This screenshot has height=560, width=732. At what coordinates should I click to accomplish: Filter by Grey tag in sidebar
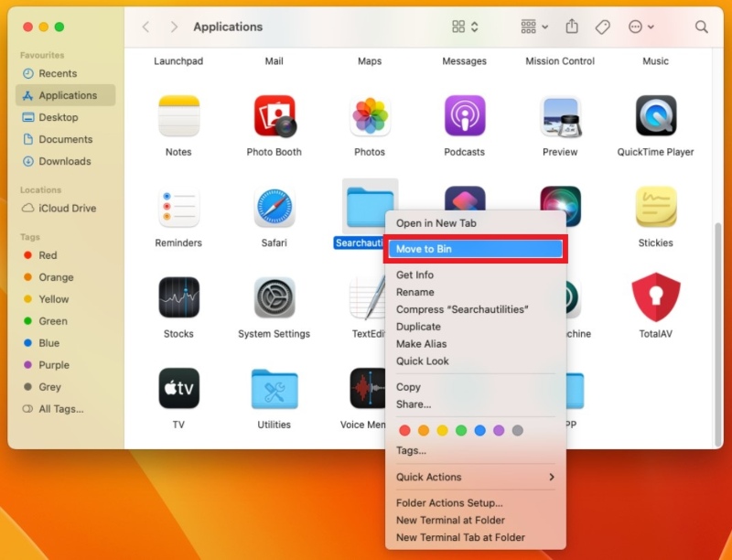(x=65, y=387)
